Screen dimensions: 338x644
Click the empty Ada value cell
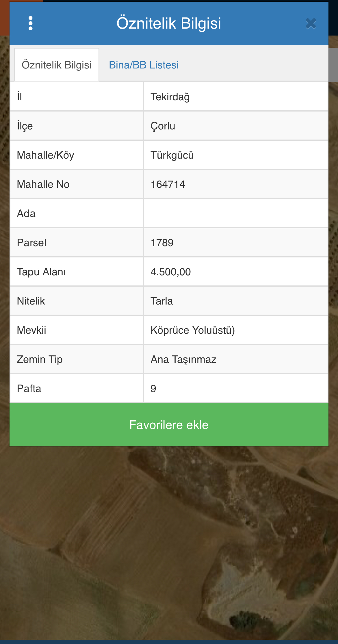tap(235, 214)
